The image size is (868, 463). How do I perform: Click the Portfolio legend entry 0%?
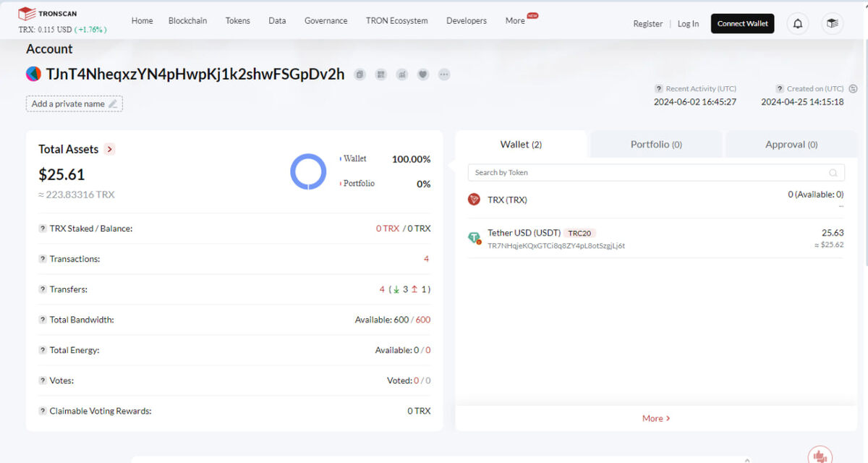[385, 184]
